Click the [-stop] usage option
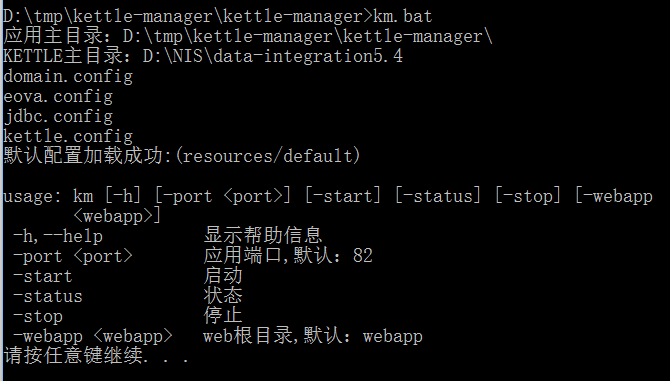670x381 pixels. (528, 196)
